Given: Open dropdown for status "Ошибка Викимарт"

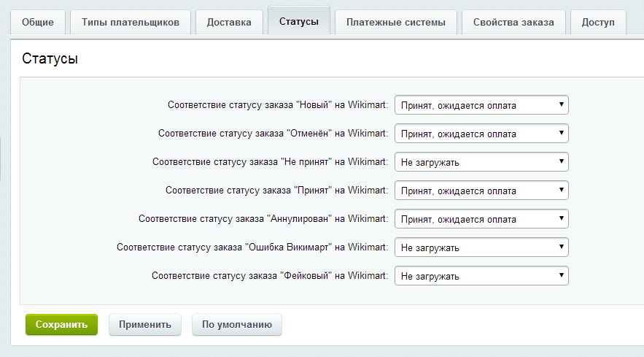Looking at the screenshot, I should (481, 247).
